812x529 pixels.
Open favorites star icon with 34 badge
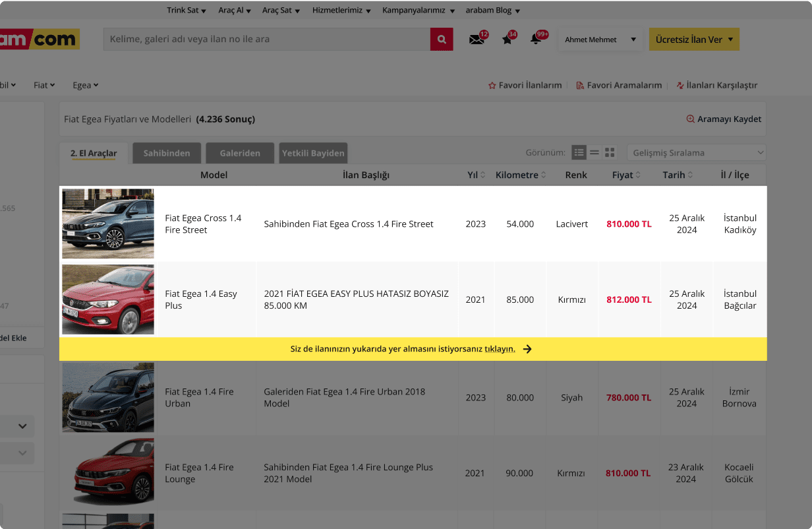[507, 40]
